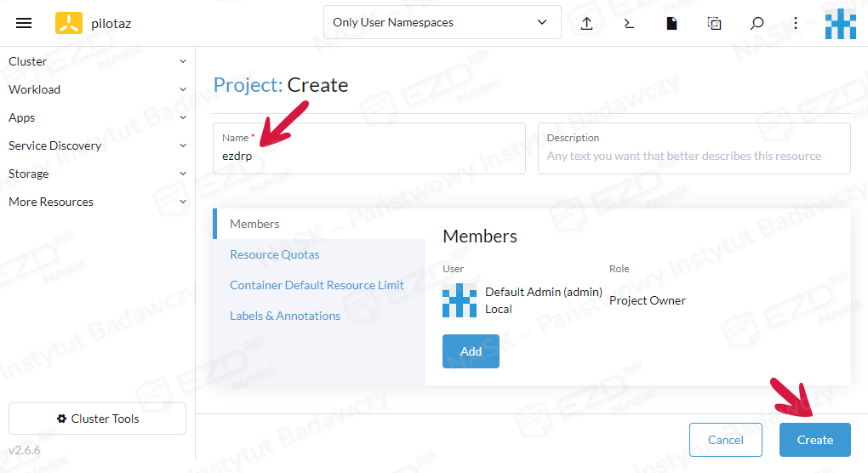Image resolution: width=868 pixels, height=473 pixels.
Task: Click the Add member button
Action: pos(471,351)
